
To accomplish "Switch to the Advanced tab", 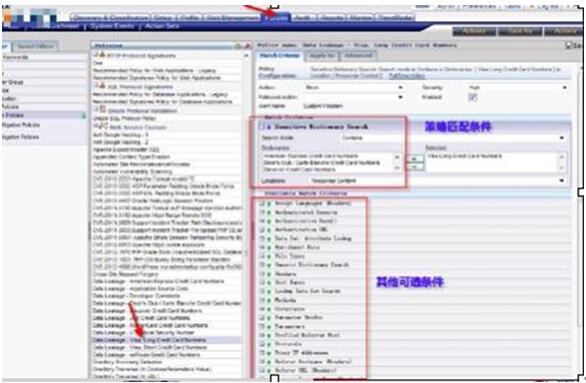I will [358, 56].
